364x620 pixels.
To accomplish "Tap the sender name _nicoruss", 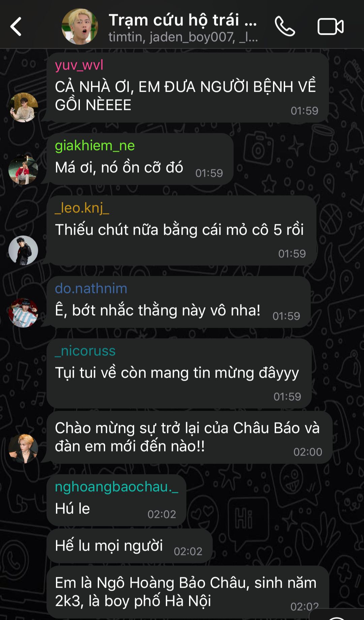I will pyautogui.click(x=85, y=351).
